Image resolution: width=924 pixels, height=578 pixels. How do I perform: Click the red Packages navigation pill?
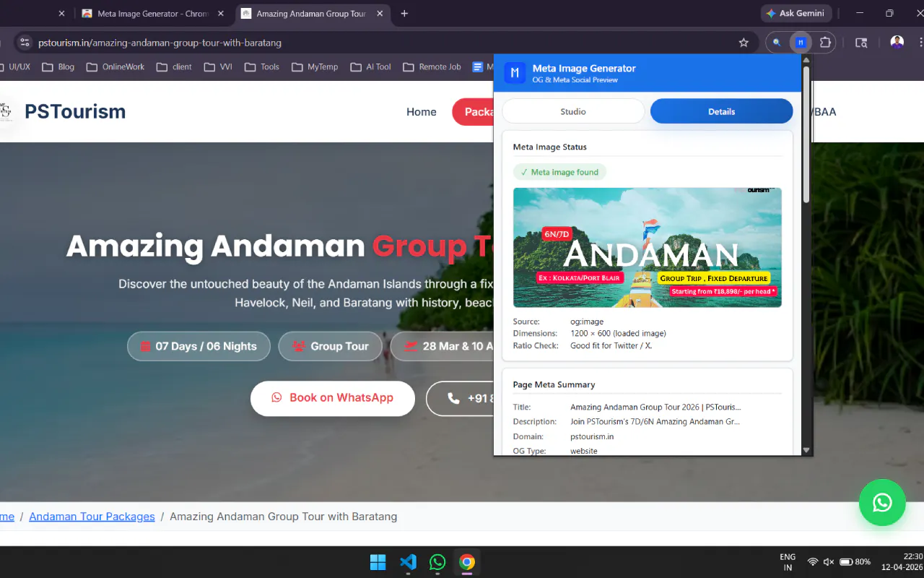(x=474, y=112)
